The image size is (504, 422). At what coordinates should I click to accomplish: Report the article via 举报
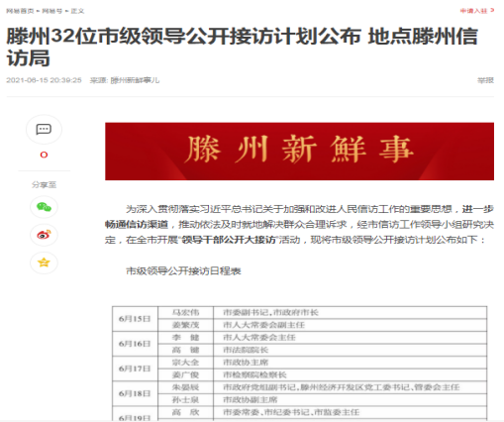tap(485, 80)
